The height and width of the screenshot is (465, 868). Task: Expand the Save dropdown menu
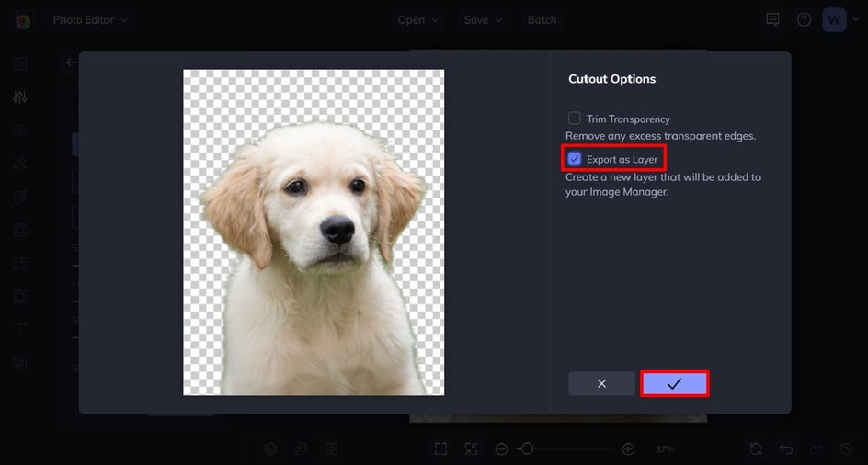pyautogui.click(x=483, y=20)
